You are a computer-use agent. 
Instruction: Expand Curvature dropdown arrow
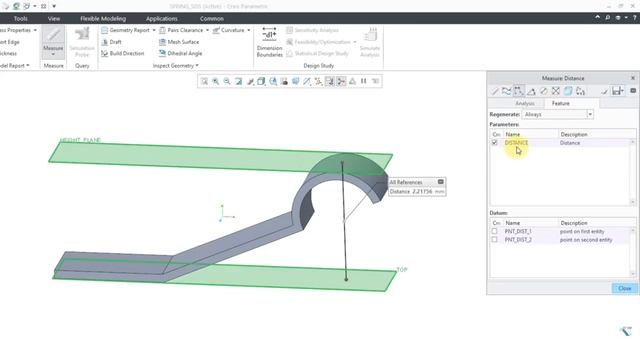[x=249, y=30]
